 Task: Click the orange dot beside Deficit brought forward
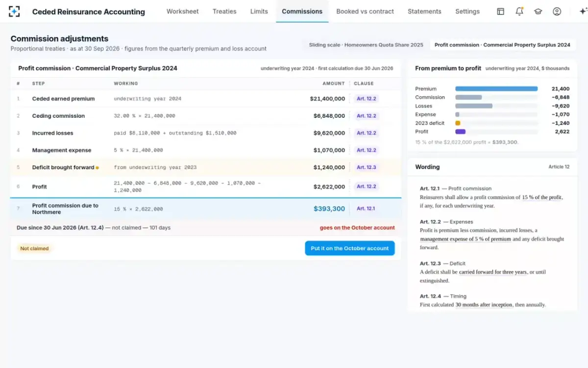(x=97, y=168)
